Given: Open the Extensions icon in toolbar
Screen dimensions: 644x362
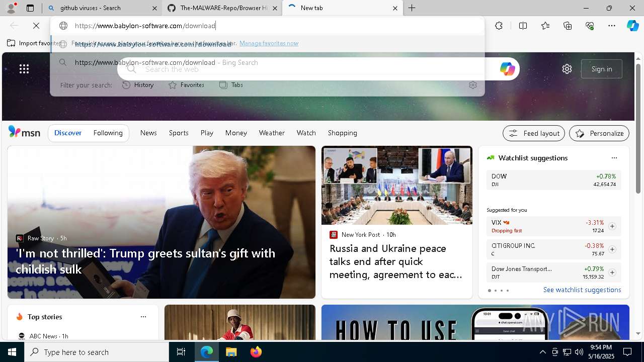Looking at the screenshot, I should pyautogui.click(x=499, y=26).
